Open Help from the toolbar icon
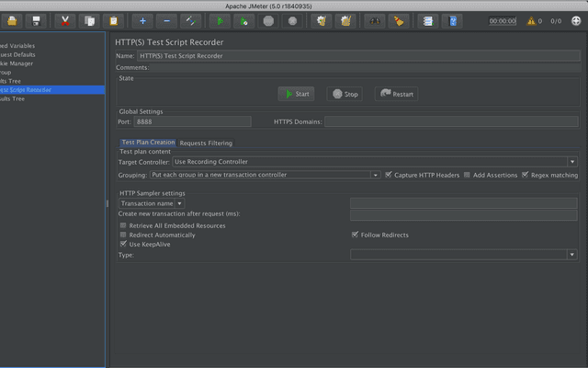This screenshot has width=588, height=368. tap(452, 21)
